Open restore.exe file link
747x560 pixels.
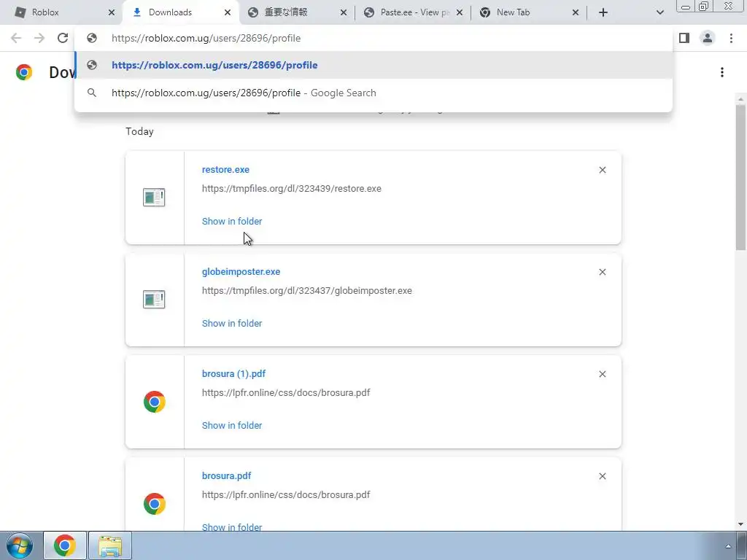pos(225,169)
